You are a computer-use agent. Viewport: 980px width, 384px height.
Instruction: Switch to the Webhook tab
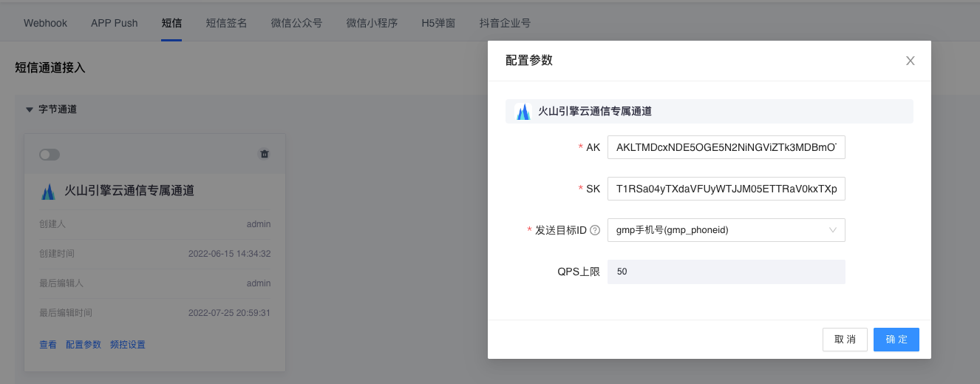click(x=45, y=23)
